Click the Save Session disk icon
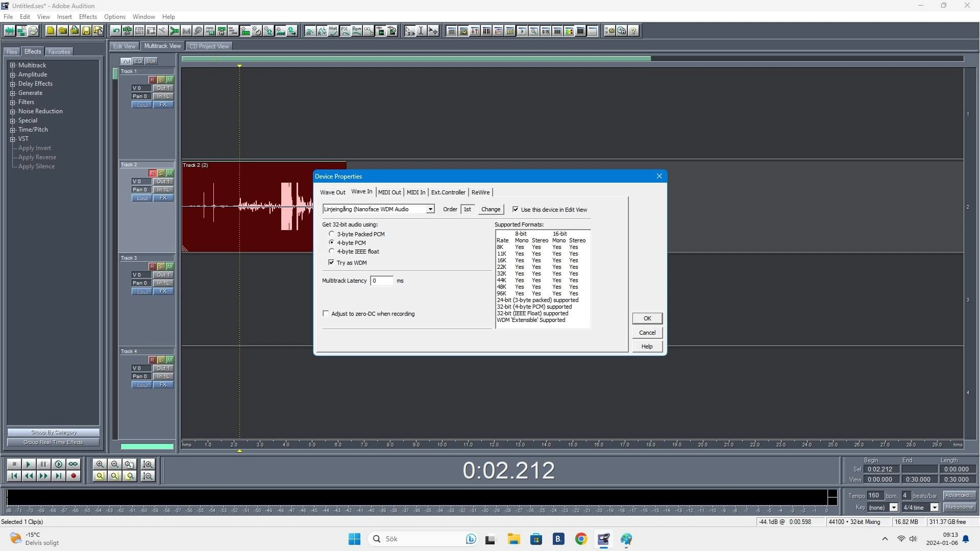The width and height of the screenshot is (980, 551). 86,31
